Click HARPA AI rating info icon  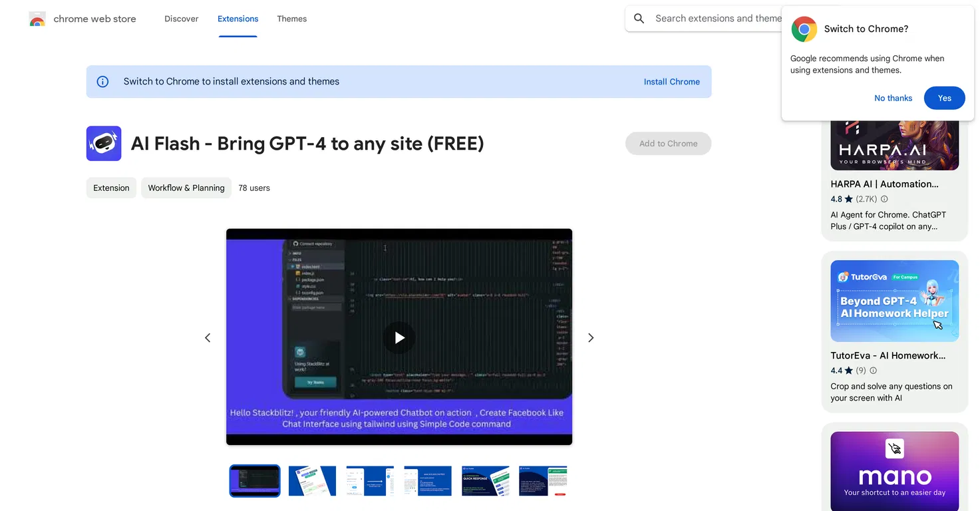(884, 199)
